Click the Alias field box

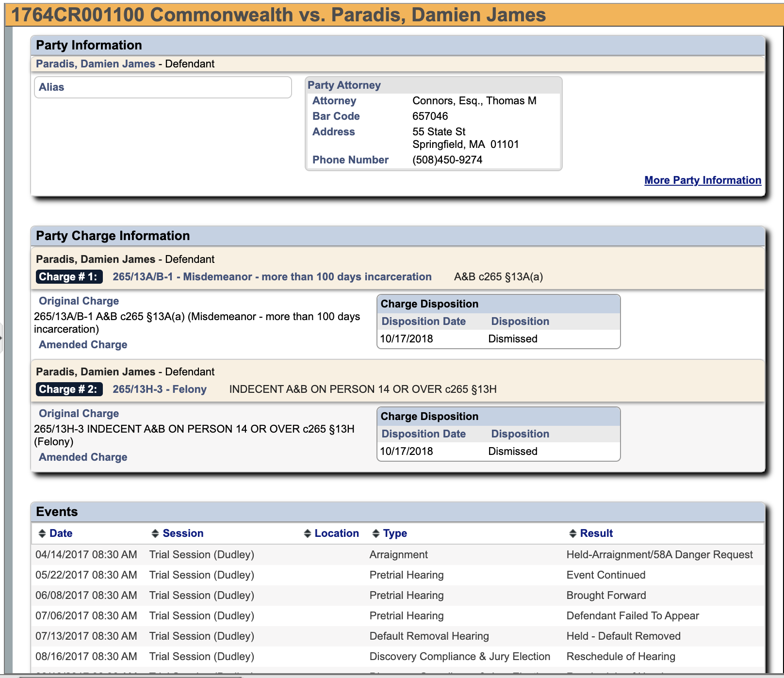[x=163, y=87]
